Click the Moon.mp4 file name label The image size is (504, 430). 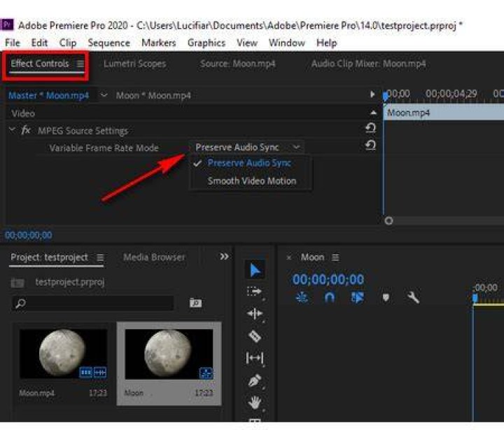[x=36, y=393]
